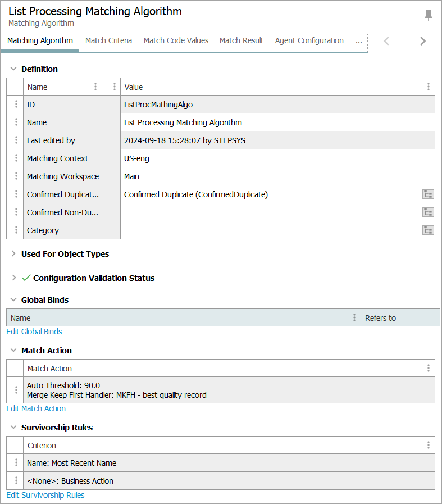442x504 pixels.
Task: Expand Configuration Validation Status section
Action: pos(13,278)
